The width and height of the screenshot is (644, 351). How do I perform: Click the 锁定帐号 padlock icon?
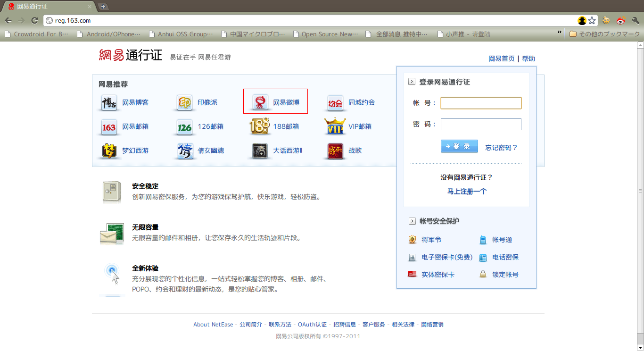click(483, 274)
